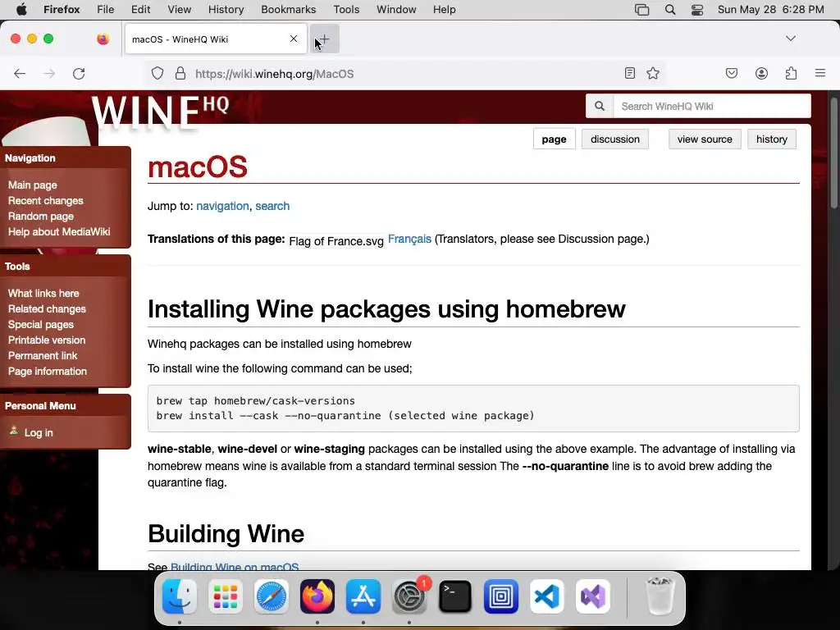Open Printable version link
This screenshot has width=840, height=630.
(47, 340)
